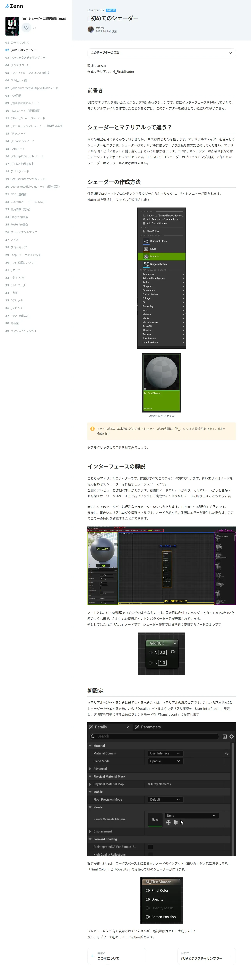Select sidebar chapter 02 初めてのシェーダー
The height and width of the screenshot is (980, 251).
point(21,50)
